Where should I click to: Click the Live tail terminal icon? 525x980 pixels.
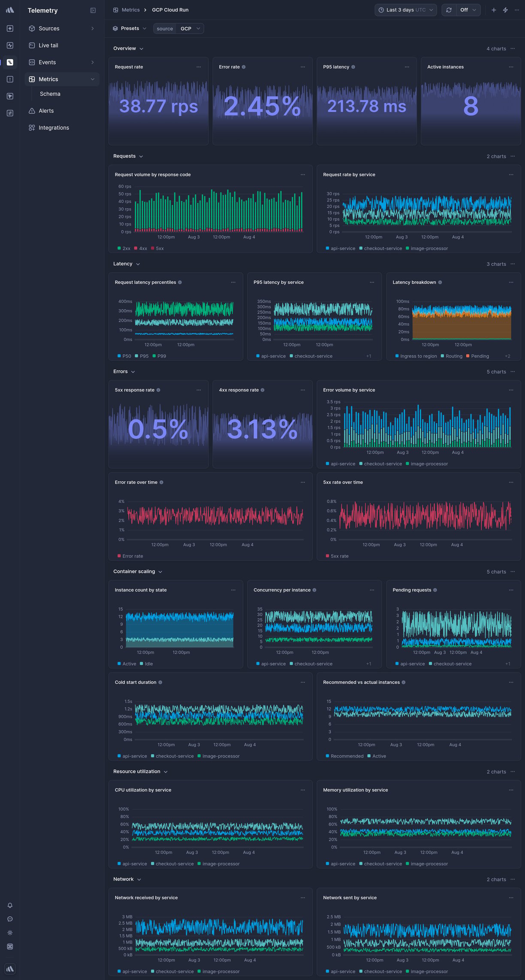[32, 45]
